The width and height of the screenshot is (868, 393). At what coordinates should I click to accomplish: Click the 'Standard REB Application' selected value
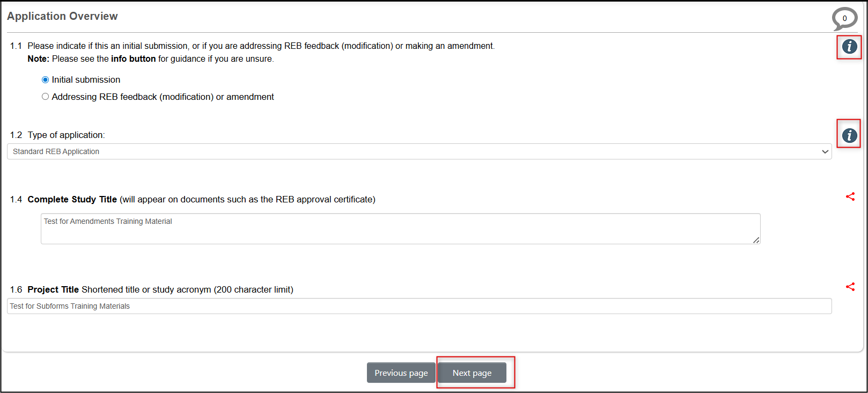tap(56, 151)
